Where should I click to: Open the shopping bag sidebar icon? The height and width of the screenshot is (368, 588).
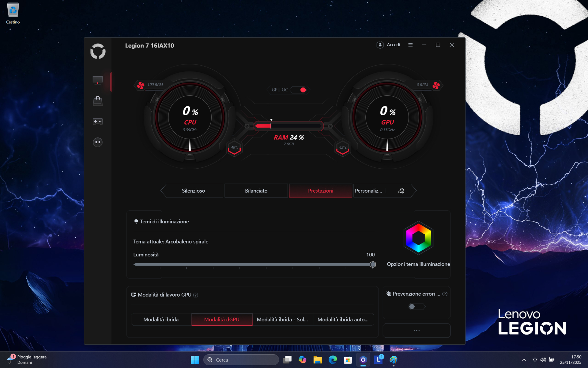[98, 101]
